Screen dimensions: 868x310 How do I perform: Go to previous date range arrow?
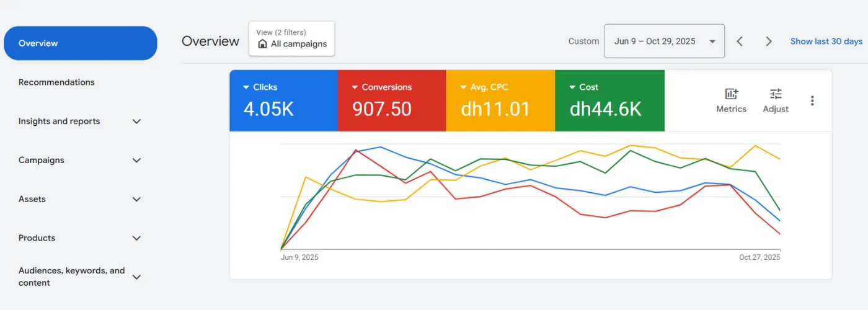pyautogui.click(x=740, y=42)
